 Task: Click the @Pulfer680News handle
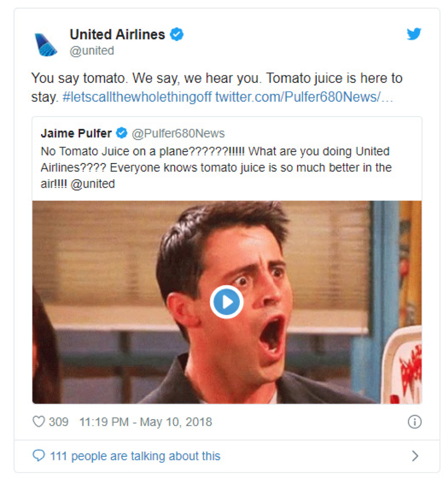[x=178, y=134]
